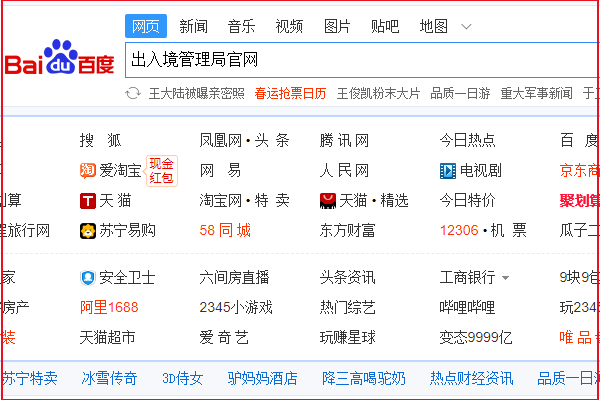The width and height of the screenshot is (600, 400).
Task: Open the 网易 link
Action: 220,171
